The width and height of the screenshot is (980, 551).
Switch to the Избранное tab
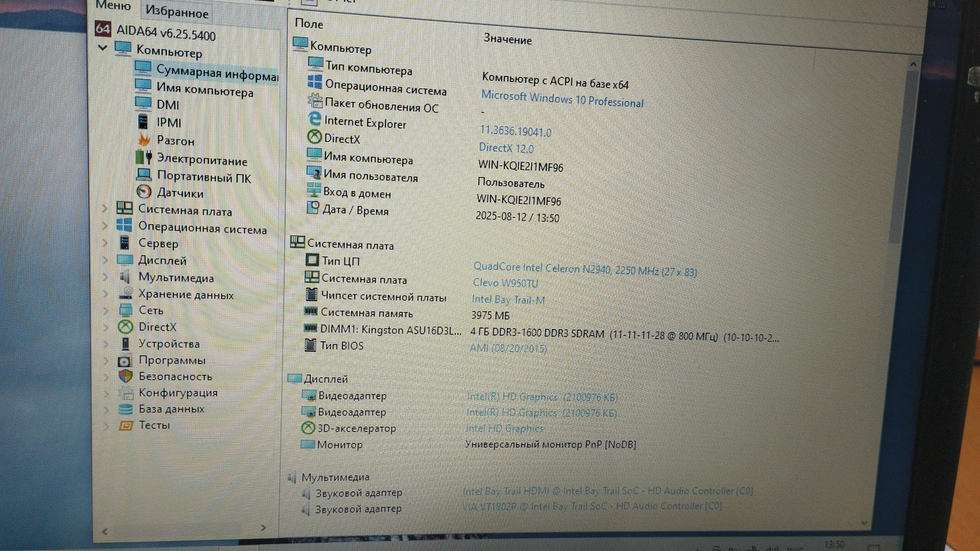click(177, 11)
